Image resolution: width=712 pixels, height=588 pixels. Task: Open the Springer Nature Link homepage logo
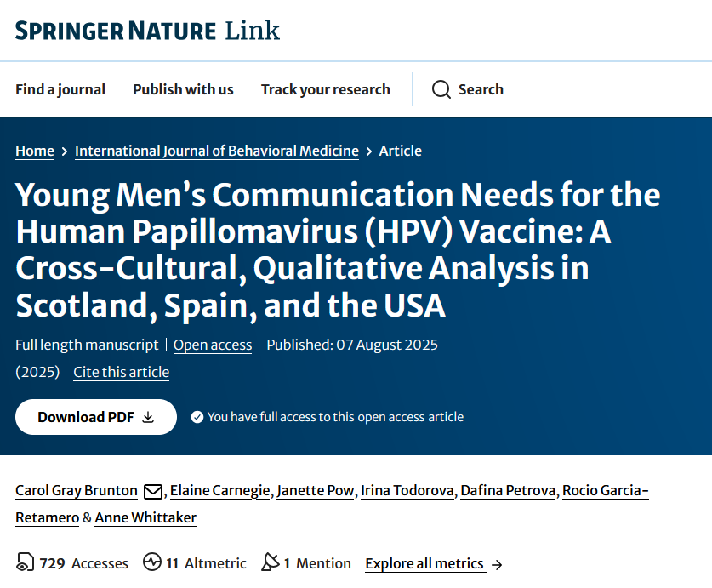point(147,31)
